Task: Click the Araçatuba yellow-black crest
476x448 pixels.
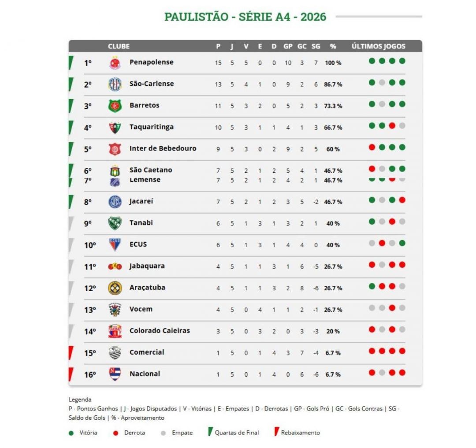Action: [115, 288]
